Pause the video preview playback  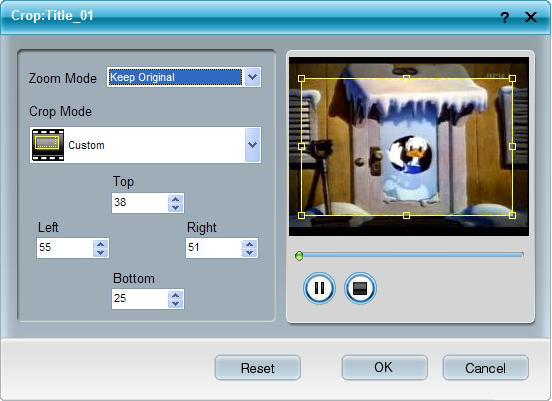[319, 288]
